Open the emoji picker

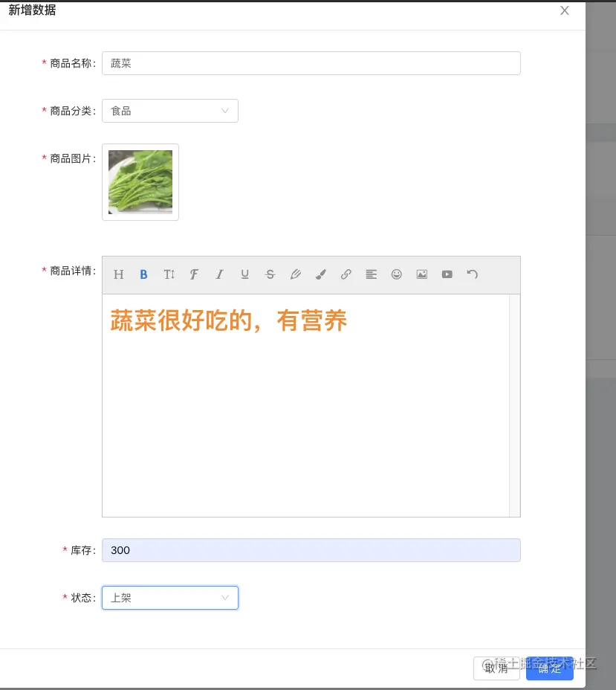397,274
